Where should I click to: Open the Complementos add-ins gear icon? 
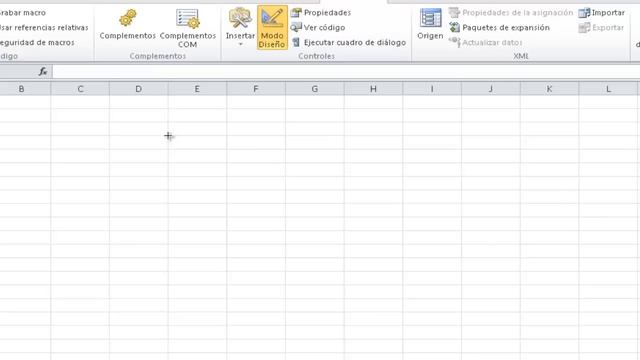point(127,24)
